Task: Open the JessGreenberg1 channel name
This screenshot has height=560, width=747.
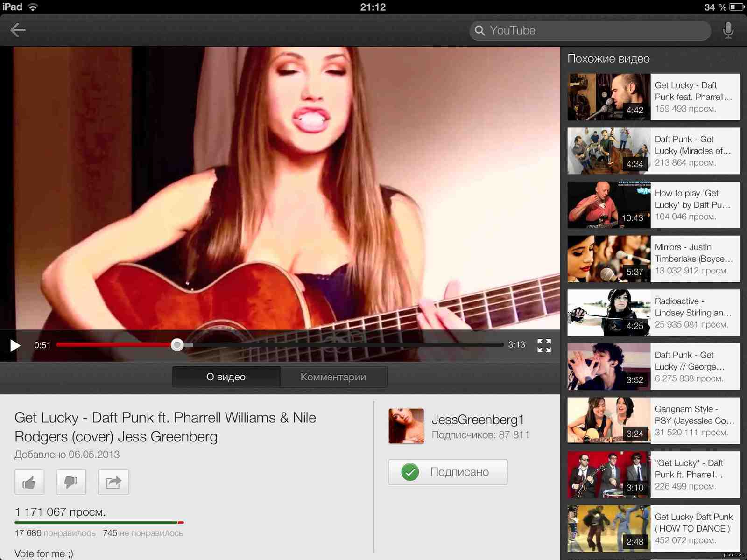Action: pyautogui.click(x=478, y=420)
